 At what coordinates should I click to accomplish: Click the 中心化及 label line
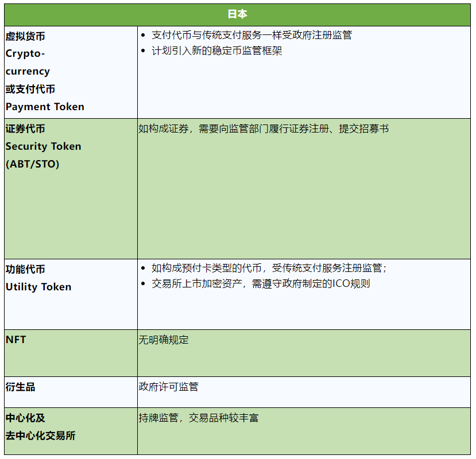click(x=25, y=418)
